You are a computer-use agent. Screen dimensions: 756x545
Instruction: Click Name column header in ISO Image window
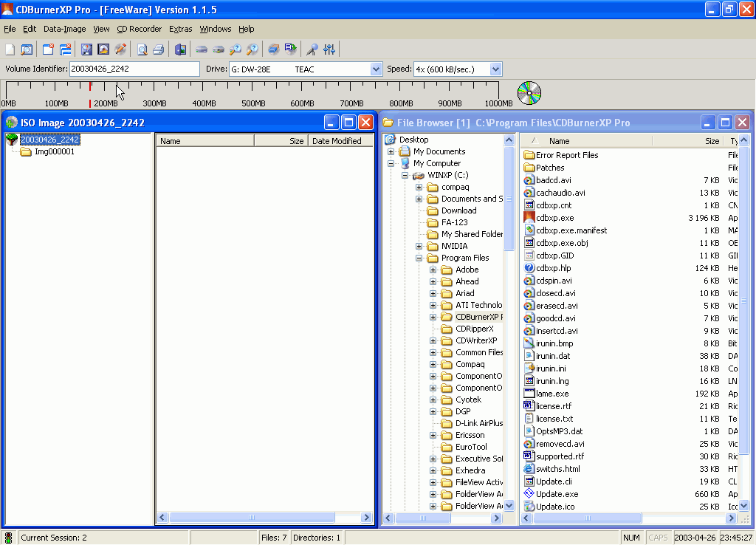pos(205,141)
